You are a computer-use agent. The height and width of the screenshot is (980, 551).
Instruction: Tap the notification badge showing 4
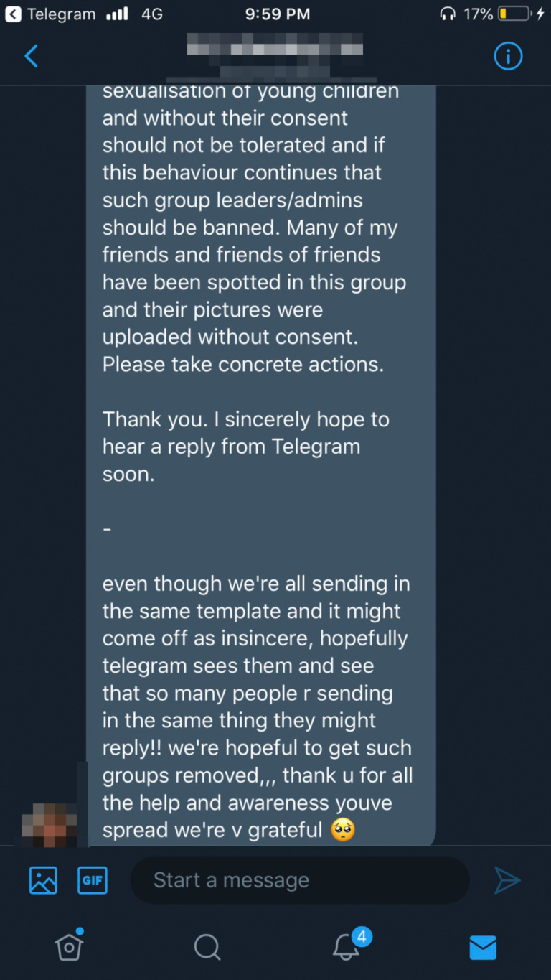click(x=362, y=937)
